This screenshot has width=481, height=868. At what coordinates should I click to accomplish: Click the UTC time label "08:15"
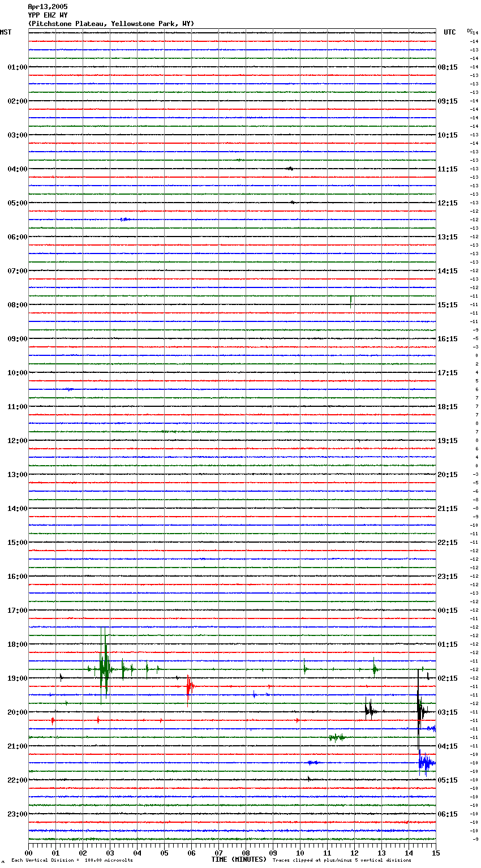[448, 67]
